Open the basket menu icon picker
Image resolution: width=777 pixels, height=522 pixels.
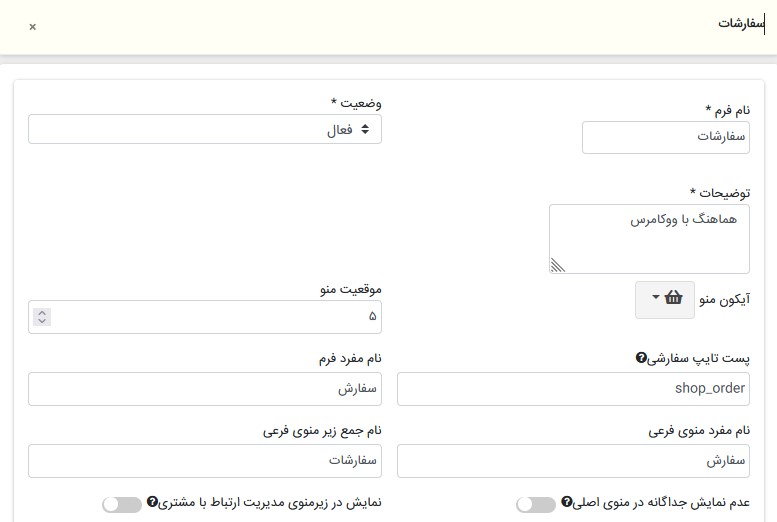pos(664,299)
